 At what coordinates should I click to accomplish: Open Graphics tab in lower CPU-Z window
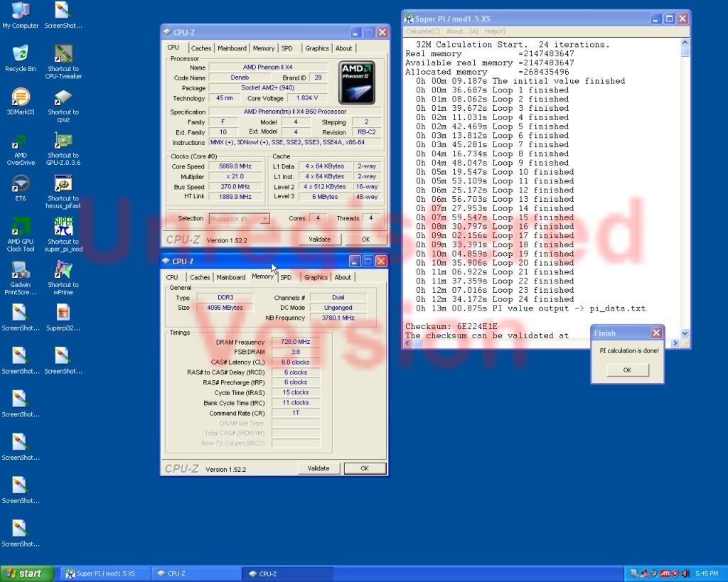click(x=316, y=277)
